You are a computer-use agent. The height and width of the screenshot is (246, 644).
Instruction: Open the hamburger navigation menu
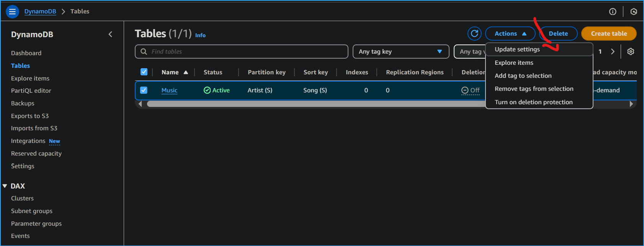tap(12, 11)
